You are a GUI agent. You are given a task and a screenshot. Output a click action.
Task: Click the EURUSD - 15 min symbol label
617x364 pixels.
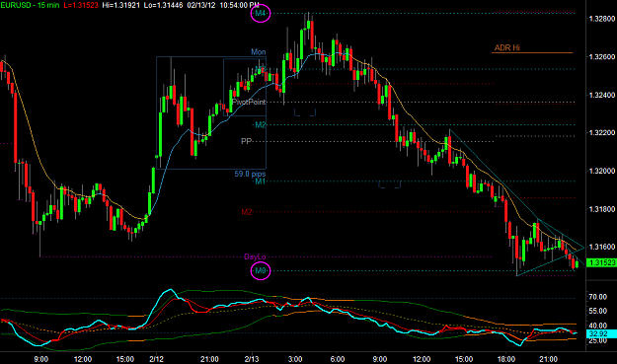(x=30, y=6)
